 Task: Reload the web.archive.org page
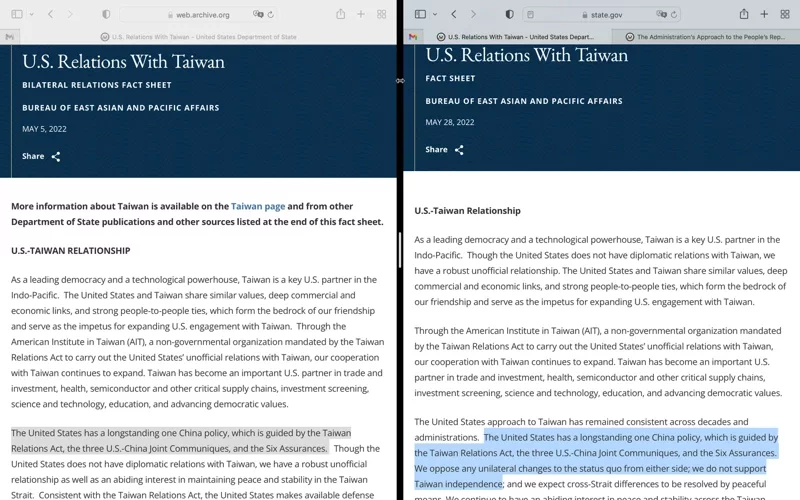click(270, 15)
